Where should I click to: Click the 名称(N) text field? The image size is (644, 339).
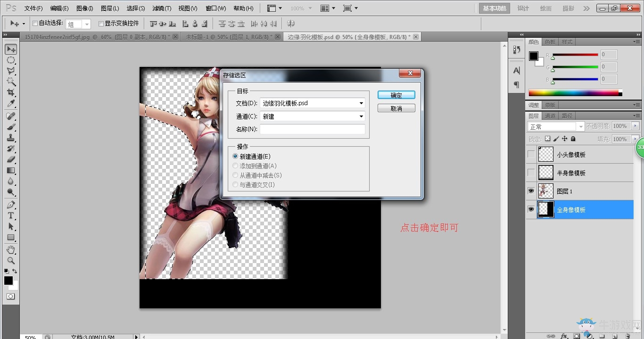point(313,129)
